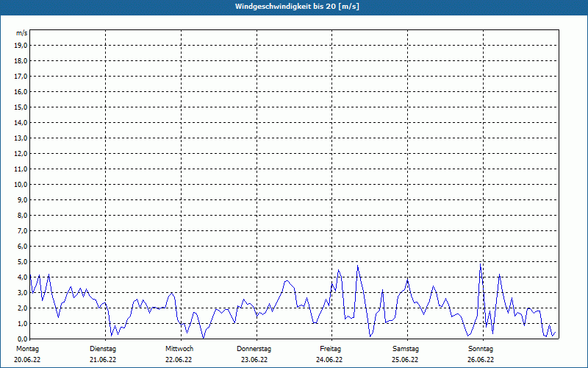Click the '3,0' y-axis value
This screenshot has height=368, width=588.
pyautogui.click(x=23, y=292)
